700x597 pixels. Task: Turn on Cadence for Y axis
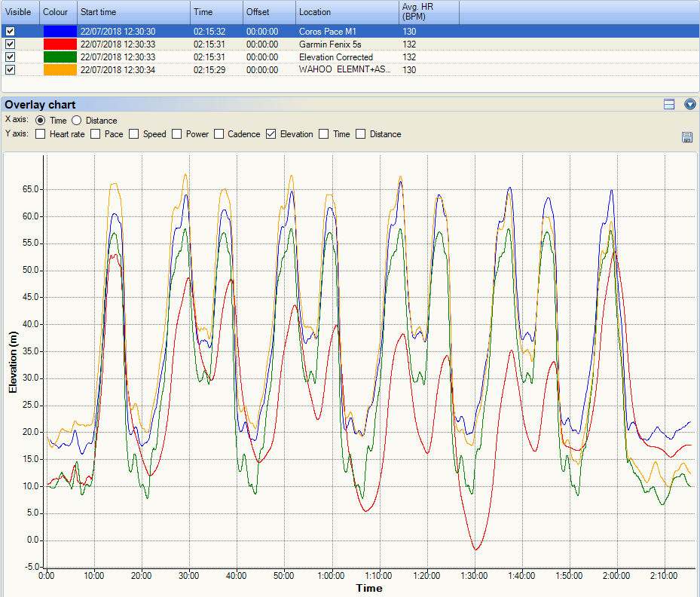[219, 134]
